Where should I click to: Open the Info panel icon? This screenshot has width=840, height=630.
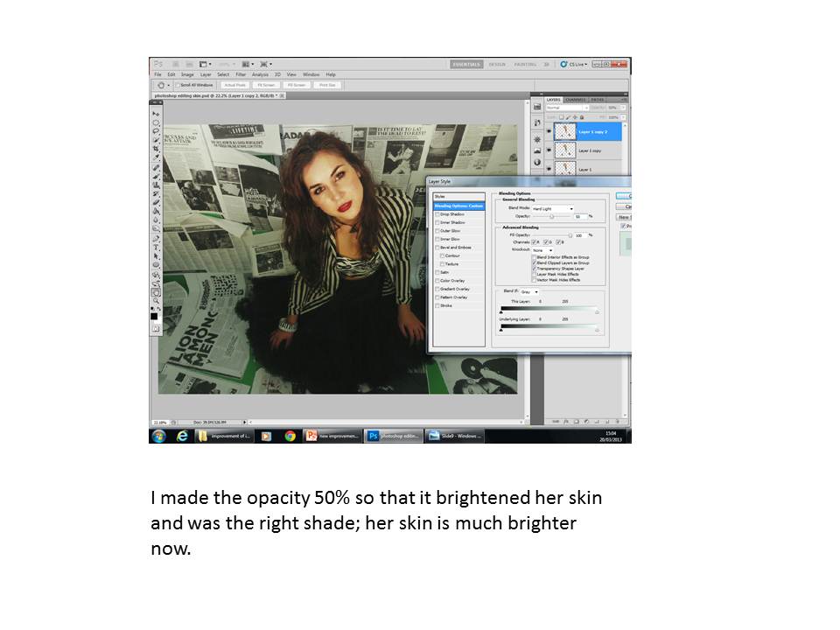(537, 163)
